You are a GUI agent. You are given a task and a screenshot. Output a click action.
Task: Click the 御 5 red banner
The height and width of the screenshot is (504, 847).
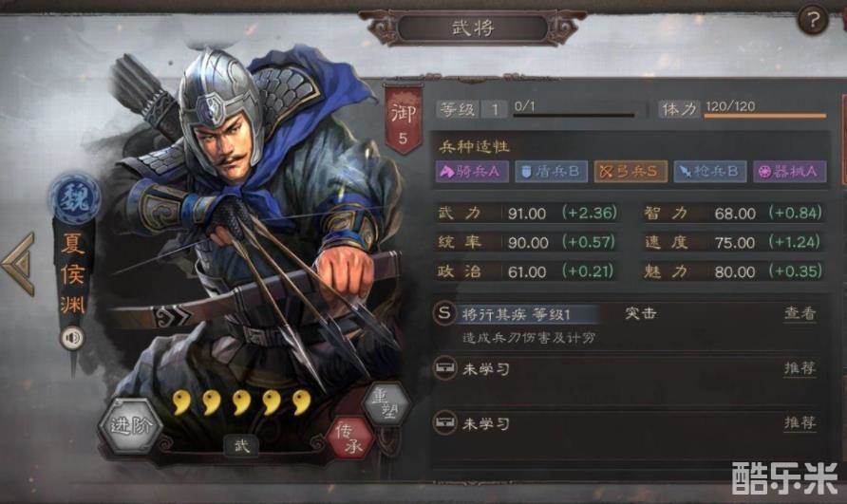point(403,120)
